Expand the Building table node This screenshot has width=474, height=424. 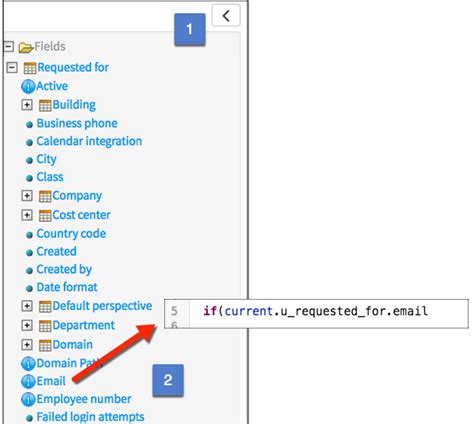coord(27,105)
